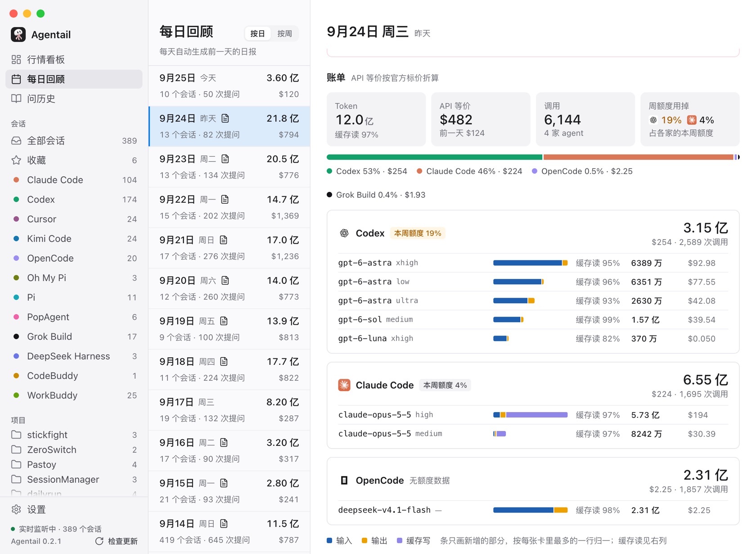Screen dimensions: 756x554
Task: Click 检查更新 button
Action: click(x=117, y=541)
